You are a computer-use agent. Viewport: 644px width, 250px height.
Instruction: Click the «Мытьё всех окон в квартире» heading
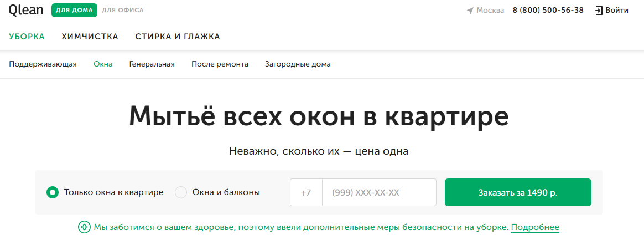(319, 117)
